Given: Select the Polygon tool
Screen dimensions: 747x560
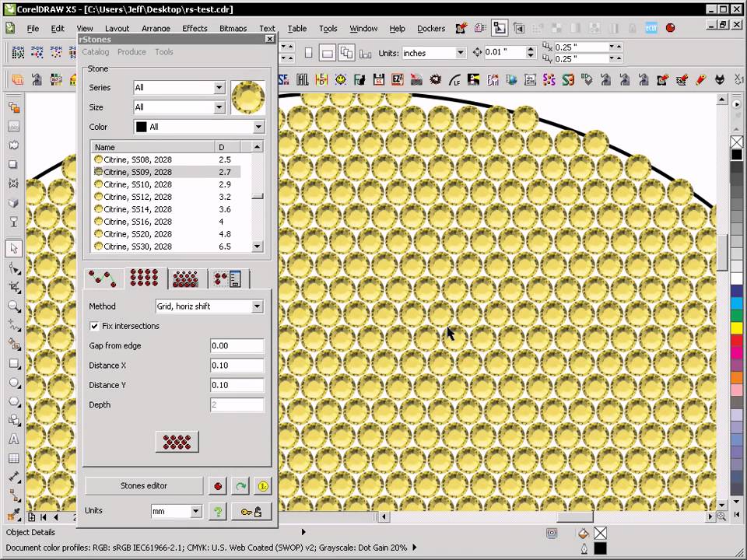Looking at the screenshot, I should coord(14,402).
